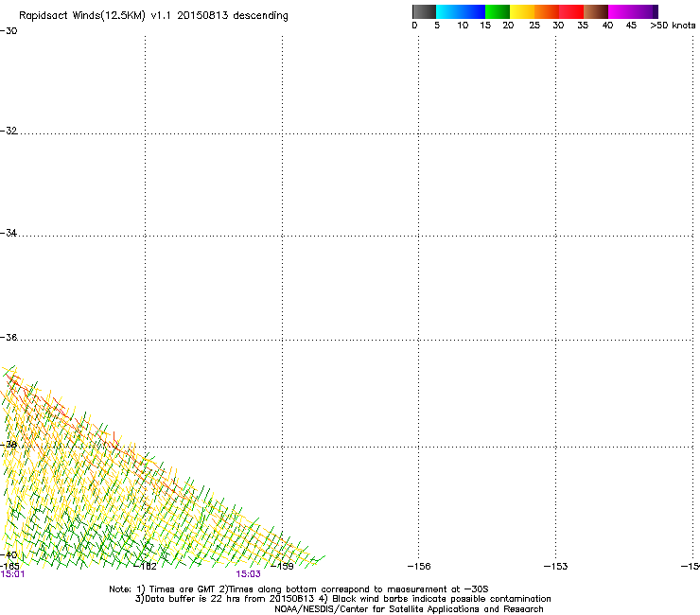Click the latitude label '-34'
The width and height of the screenshot is (700, 615).
9,233
